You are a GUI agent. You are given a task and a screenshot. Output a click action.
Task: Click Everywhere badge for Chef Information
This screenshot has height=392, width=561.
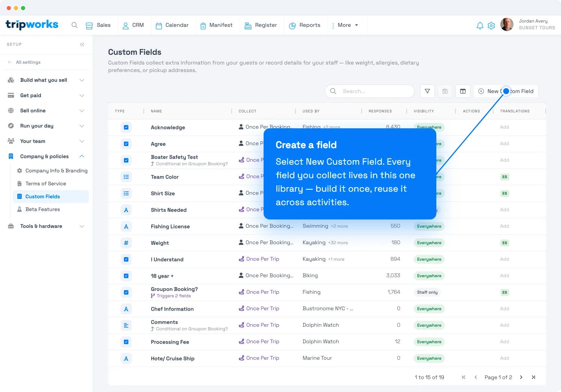click(429, 309)
